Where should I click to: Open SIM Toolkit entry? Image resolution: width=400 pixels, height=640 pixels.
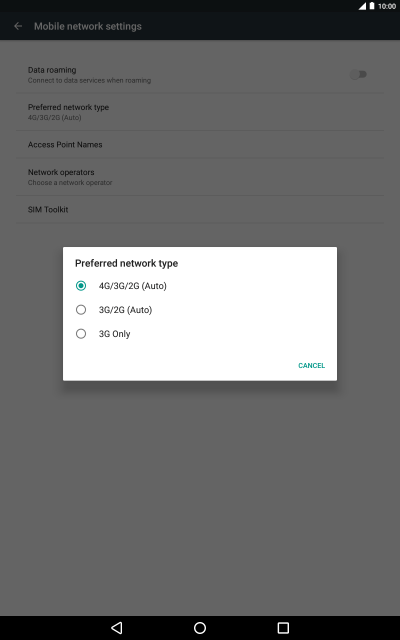200,209
